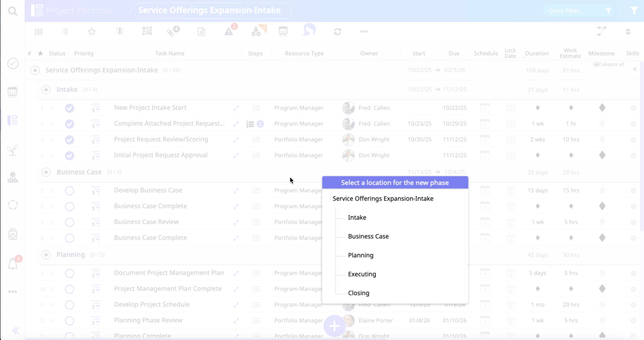Screen dimensions: 644x340
Task: Toggle status circle for Develop Business Case
Action: click(x=70, y=191)
